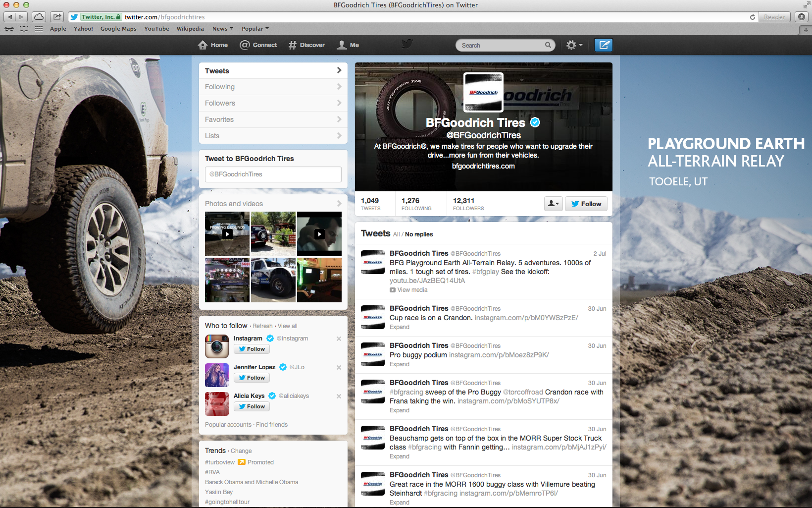
Task: Expand the Beauchamp MORR Super Stock tweet
Action: coord(400,456)
